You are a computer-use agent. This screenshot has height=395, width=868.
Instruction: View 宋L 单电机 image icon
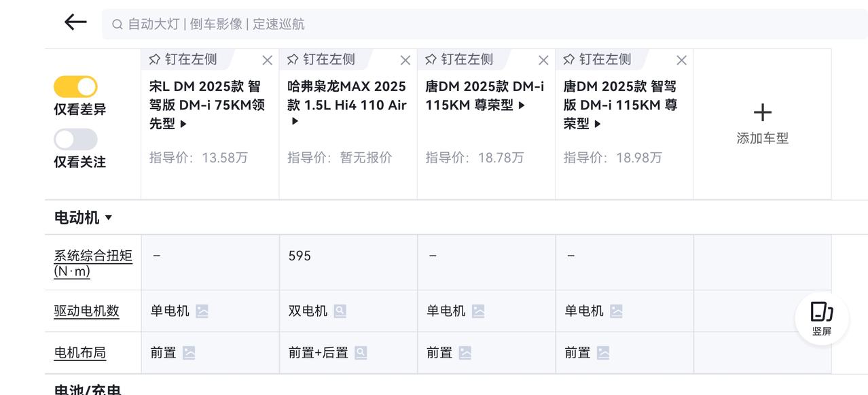[202, 311]
